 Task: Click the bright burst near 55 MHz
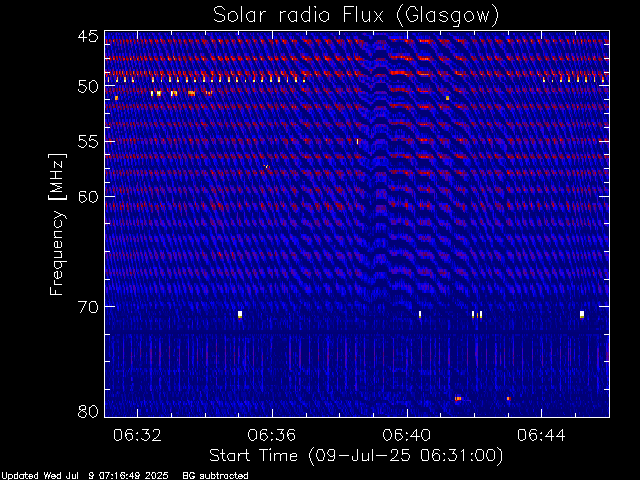pos(358,142)
